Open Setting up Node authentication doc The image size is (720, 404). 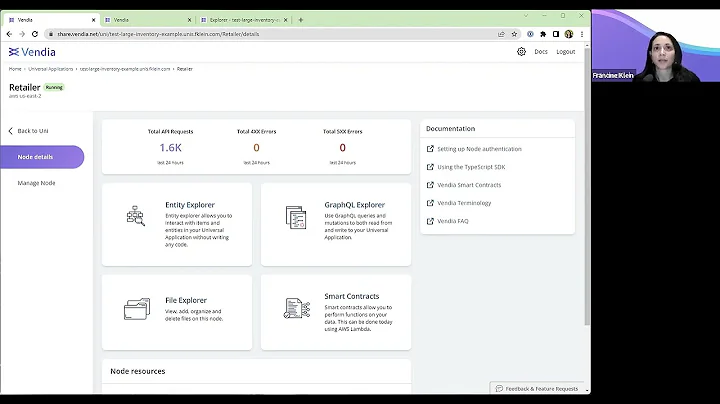(x=479, y=149)
